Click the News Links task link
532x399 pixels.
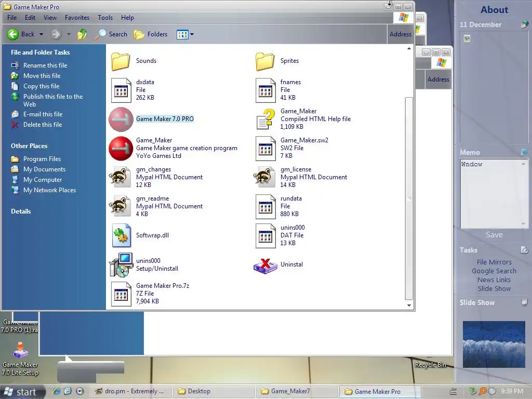pyautogui.click(x=494, y=280)
